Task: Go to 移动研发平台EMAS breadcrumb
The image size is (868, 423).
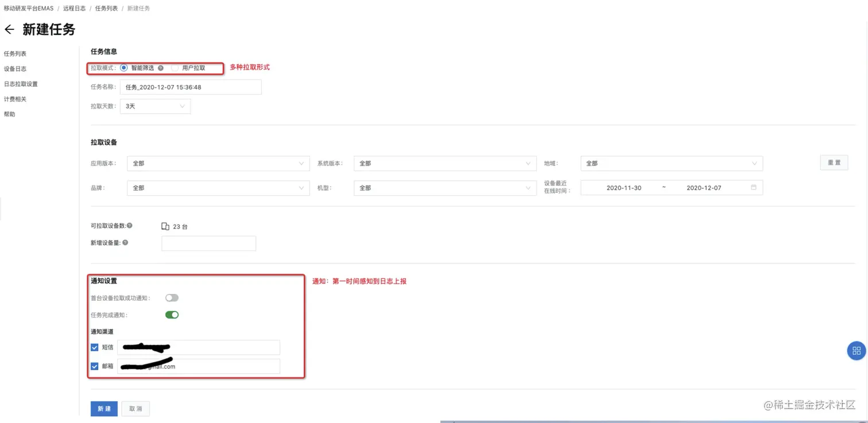Action: point(29,9)
